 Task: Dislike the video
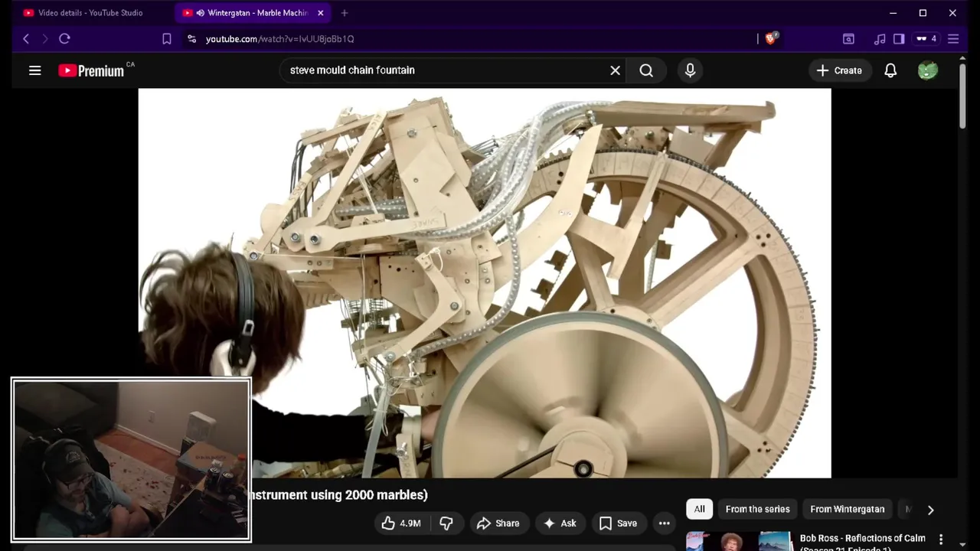[446, 523]
